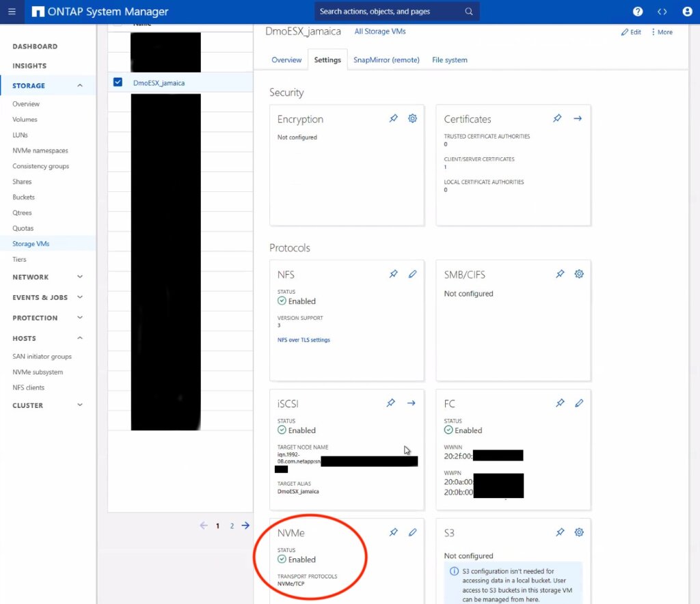The image size is (700, 604).
Task: Click the All Storage VMs link
Action: click(379, 31)
